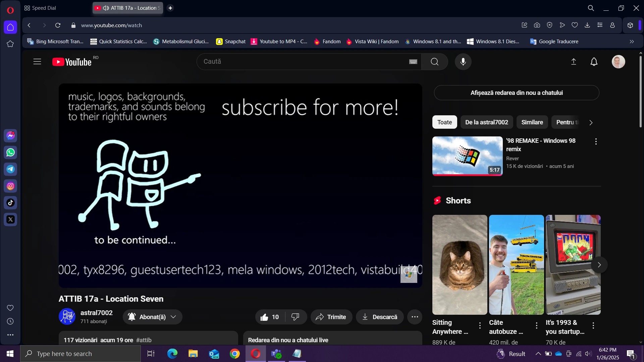Click the Caută search input field

point(302,62)
